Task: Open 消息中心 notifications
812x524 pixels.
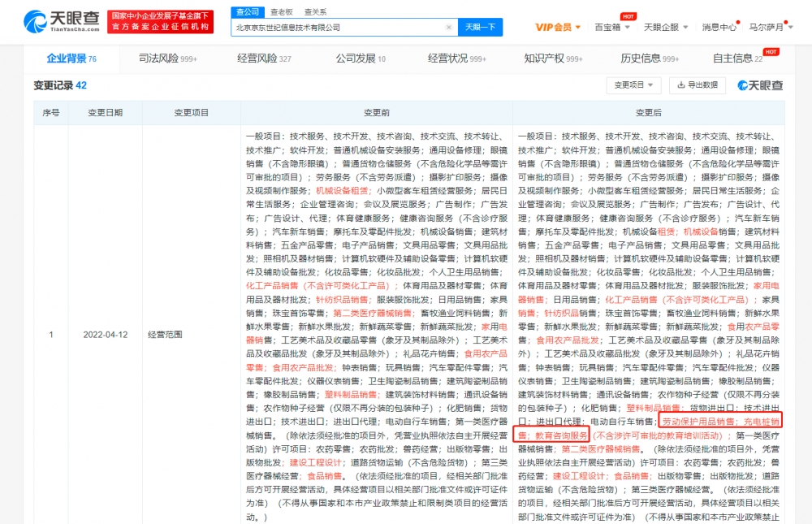Action: click(719, 27)
